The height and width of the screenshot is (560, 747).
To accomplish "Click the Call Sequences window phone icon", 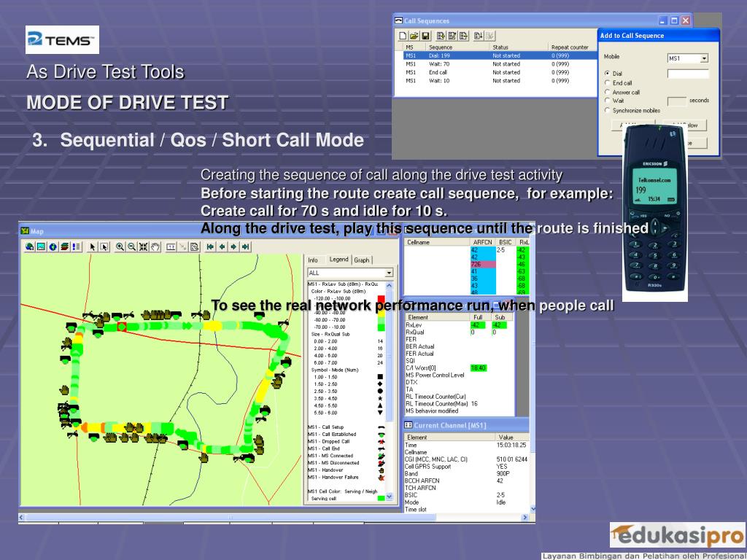I will (x=399, y=20).
